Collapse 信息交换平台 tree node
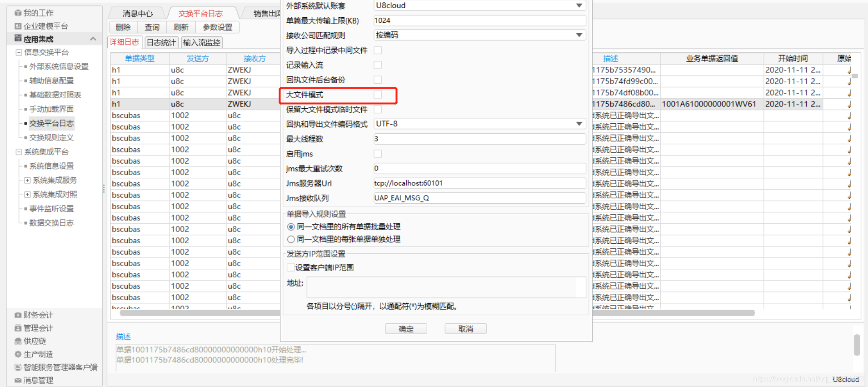 tap(19, 52)
